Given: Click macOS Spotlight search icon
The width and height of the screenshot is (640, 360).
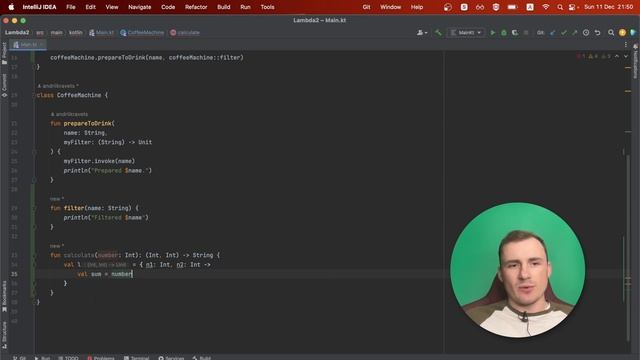Looking at the screenshot, I should pyautogui.click(x=560, y=7).
